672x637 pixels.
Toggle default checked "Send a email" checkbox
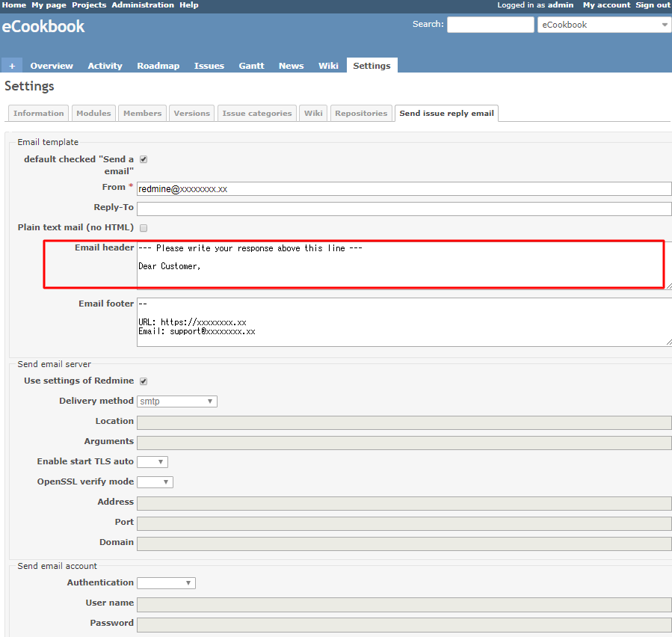pyautogui.click(x=143, y=159)
